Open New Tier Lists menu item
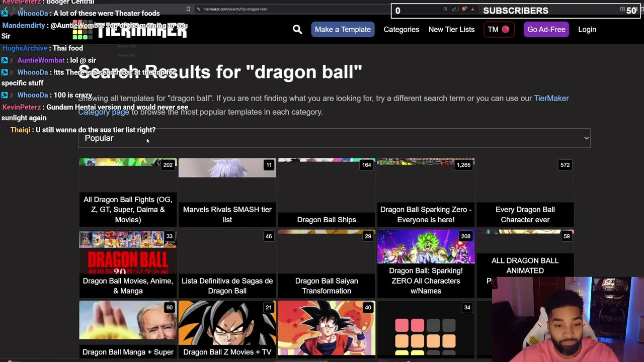 tap(451, 29)
